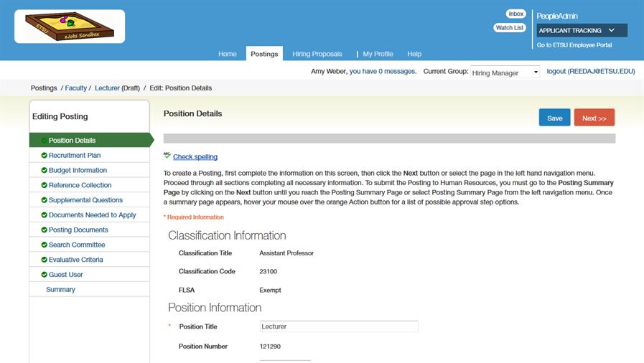Expand the Current Group Hiring Manager dropdown

click(x=505, y=72)
